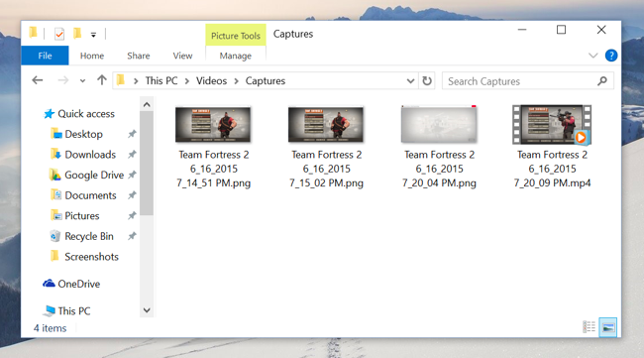The image size is (644, 358).
Task: Switch to the View ribbon tab
Action: pos(182,56)
